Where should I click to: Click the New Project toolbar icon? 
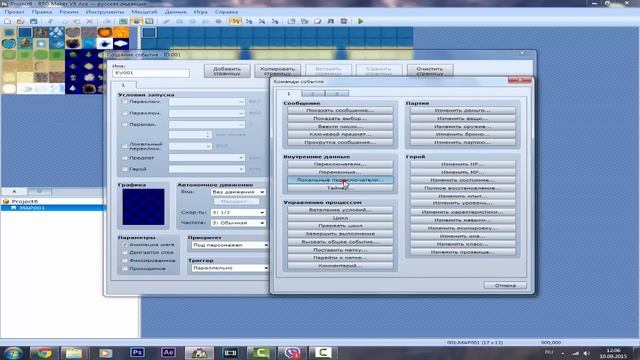click(8, 21)
